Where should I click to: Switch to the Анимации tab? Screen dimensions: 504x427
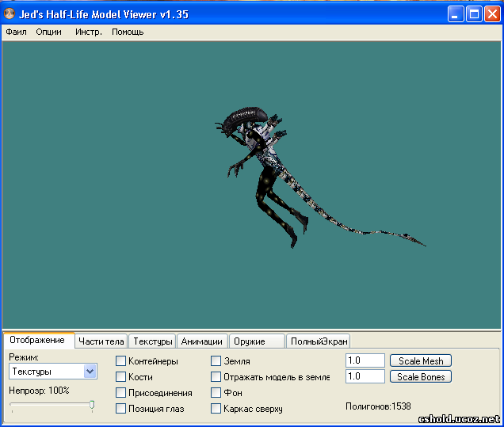[x=202, y=341]
